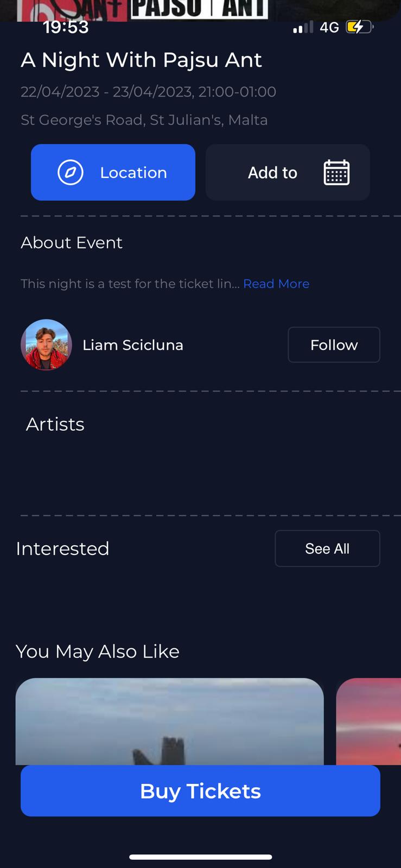Expand the description with Read More
This screenshot has width=401, height=868.
[276, 284]
